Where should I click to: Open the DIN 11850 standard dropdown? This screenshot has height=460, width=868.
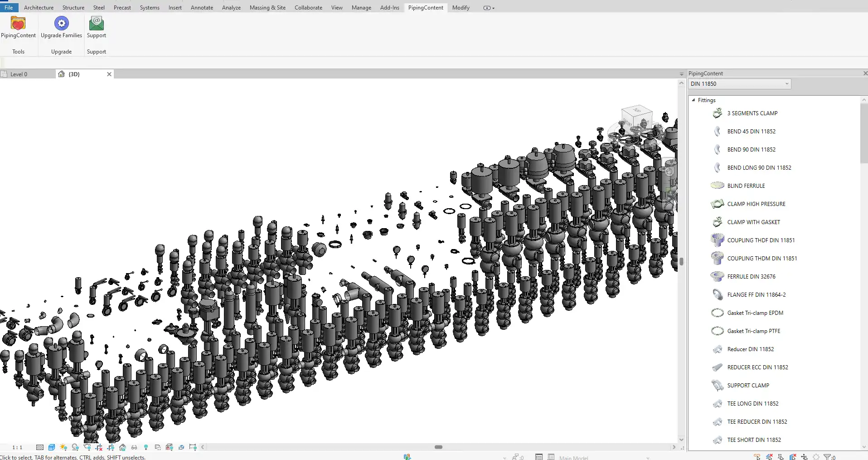coord(740,84)
